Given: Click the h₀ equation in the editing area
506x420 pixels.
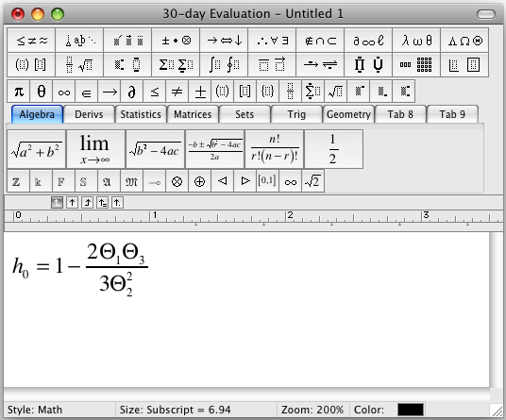Looking at the screenshot, I should 80,269.
